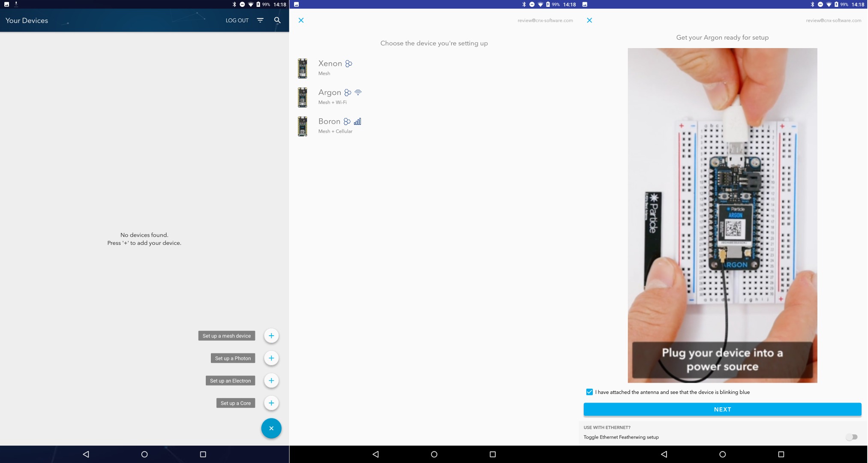Viewport: 868px width, 463px height.
Task: Tap review@cnx-software.com on Argon setup screen
Action: pyautogui.click(x=833, y=20)
